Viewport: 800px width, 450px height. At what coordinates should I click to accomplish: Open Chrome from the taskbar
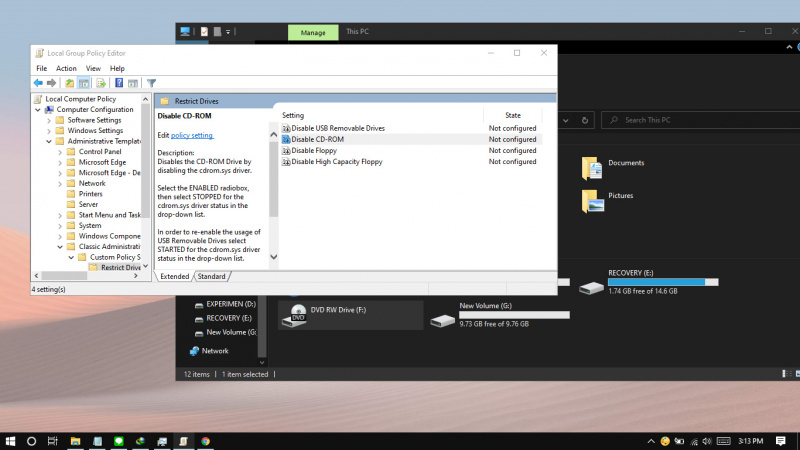205,441
